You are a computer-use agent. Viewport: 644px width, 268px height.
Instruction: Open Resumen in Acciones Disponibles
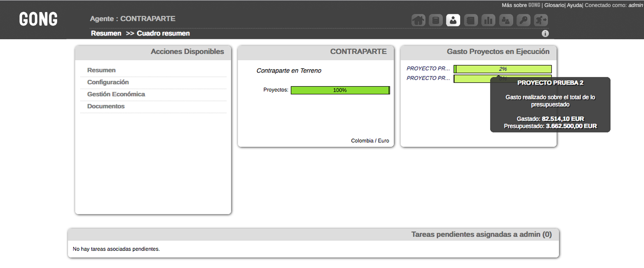tap(101, 70)
